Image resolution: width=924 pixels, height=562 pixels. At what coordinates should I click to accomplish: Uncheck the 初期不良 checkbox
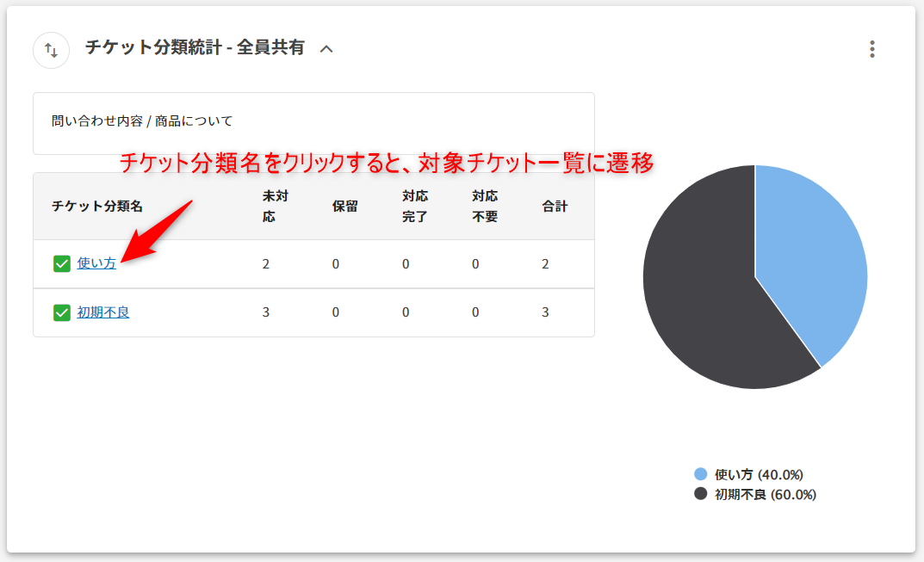point(61,312)
